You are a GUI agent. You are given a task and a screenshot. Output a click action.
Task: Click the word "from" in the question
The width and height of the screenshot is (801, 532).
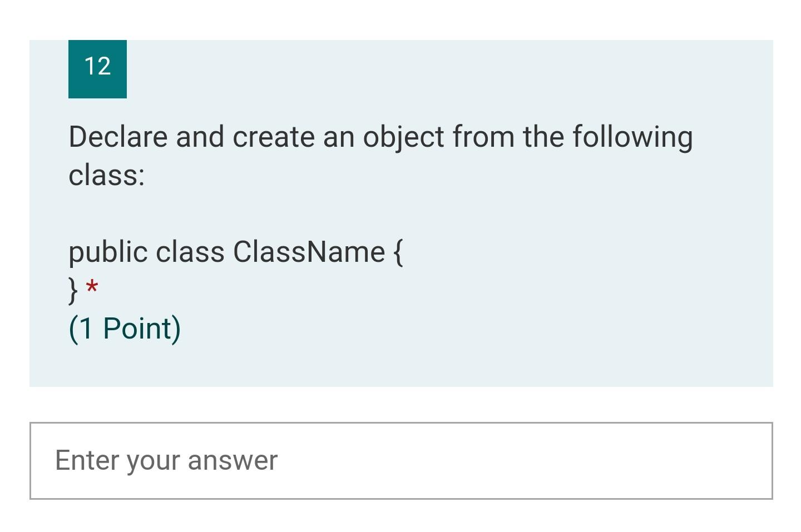483,137
